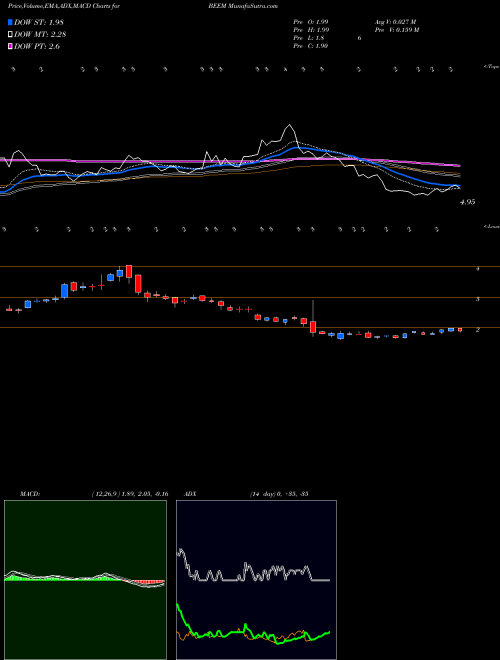This screenshot has height=660, width=500.
Task: Click the chart title 'Price,Volume,EMA,ADX,MACD Charts for'
Action: click(63, 6)
